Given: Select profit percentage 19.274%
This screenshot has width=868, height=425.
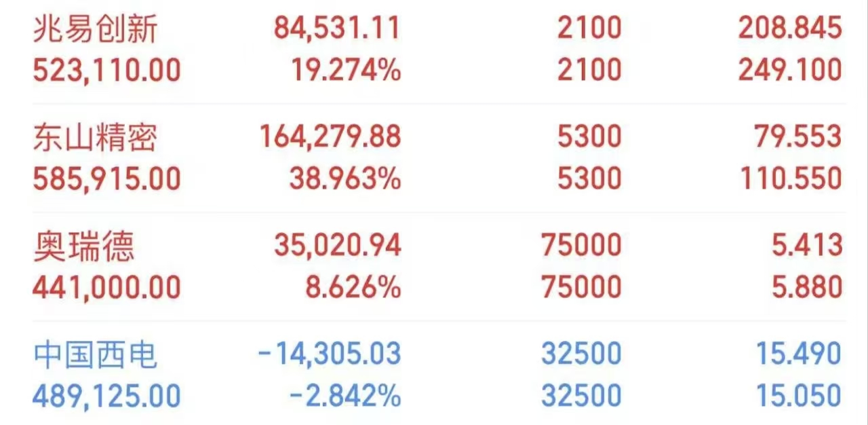Looking at the screenshot, I should (x=345, y=71).
